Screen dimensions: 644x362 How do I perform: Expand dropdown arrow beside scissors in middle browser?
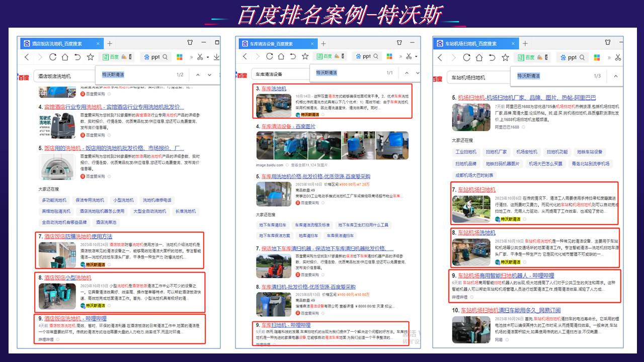[x=417, y=57]
